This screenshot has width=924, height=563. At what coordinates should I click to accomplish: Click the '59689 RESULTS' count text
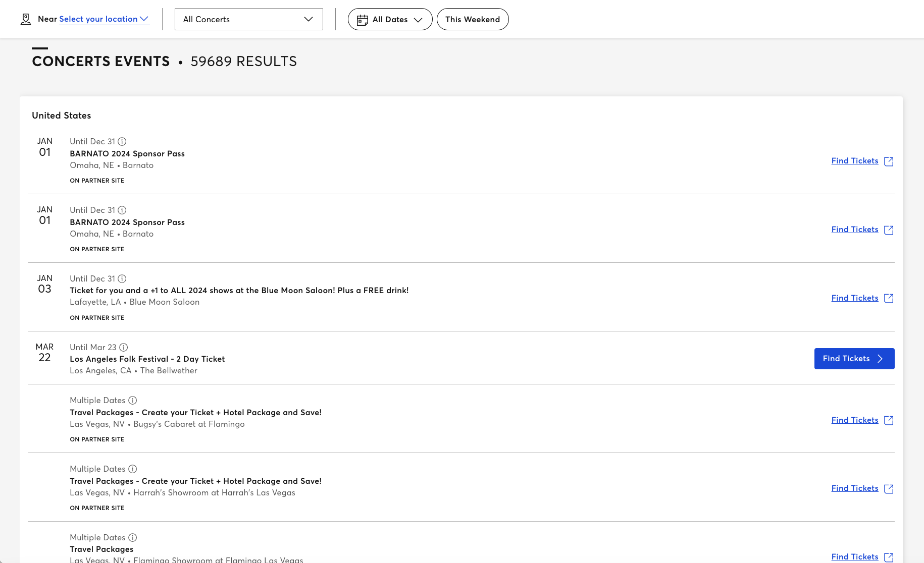tap(244, 62)
